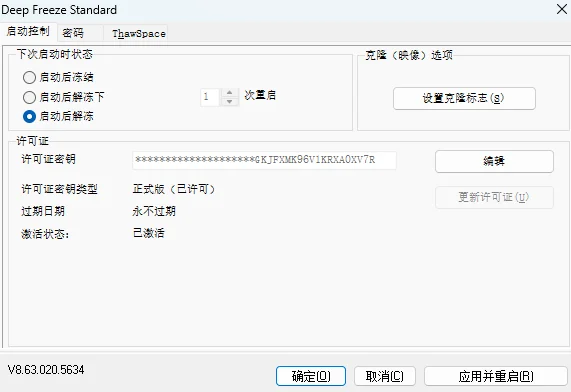Close the Deep Freeze Standard window
This screenshot has width=571, height=392.
pyautogui.click(x=562, y=9)
